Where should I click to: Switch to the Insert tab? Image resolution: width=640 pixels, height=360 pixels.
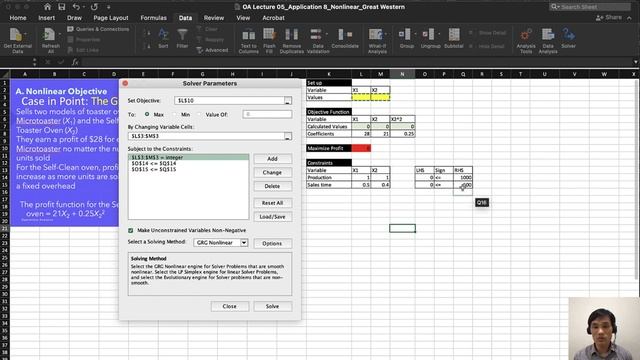click(47, 18)
